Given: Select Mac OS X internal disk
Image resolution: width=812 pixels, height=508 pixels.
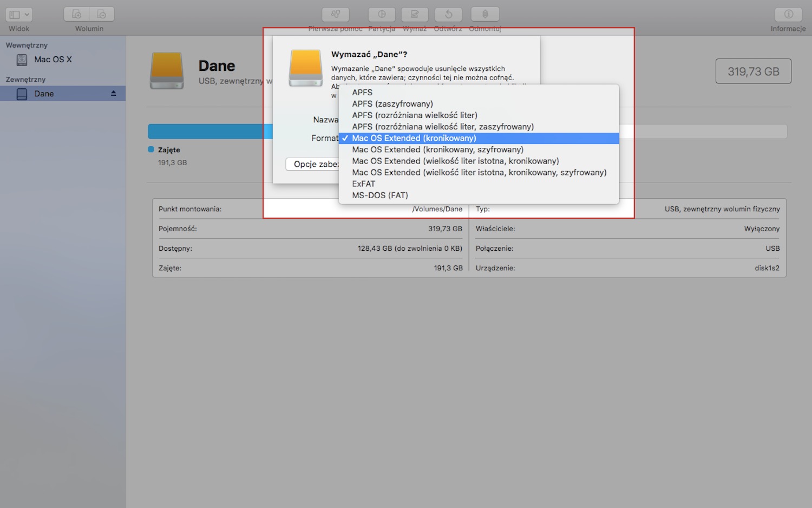Looking at the screenshot, I should 53,60.
